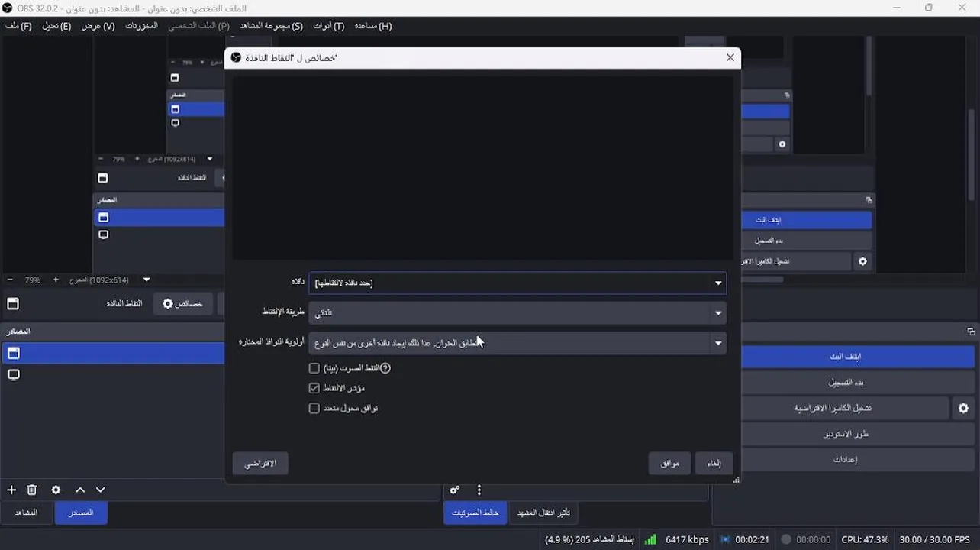980x550 pixels.
Task: Show help for the capture audio (beta) option
Action: point(385,368)
